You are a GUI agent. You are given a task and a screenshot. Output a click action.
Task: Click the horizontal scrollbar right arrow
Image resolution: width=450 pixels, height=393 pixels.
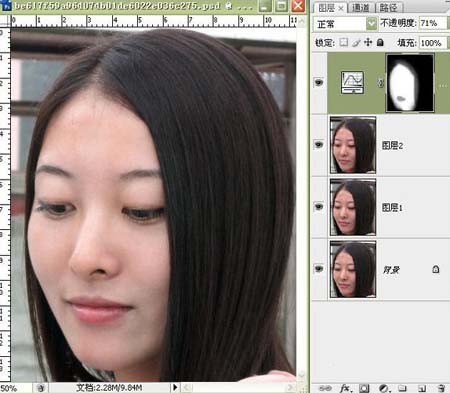tap(291, 387)
